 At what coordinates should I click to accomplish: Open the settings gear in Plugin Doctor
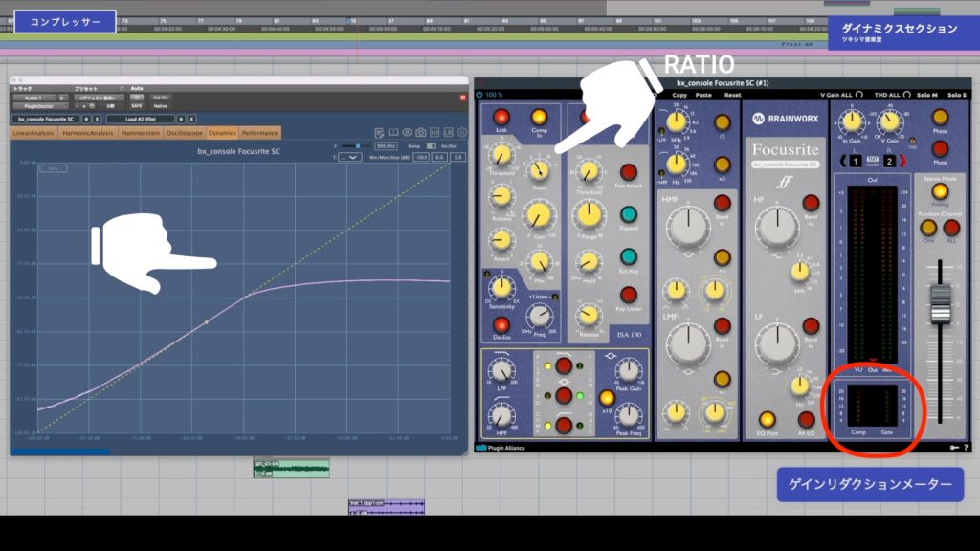point(462,132)
